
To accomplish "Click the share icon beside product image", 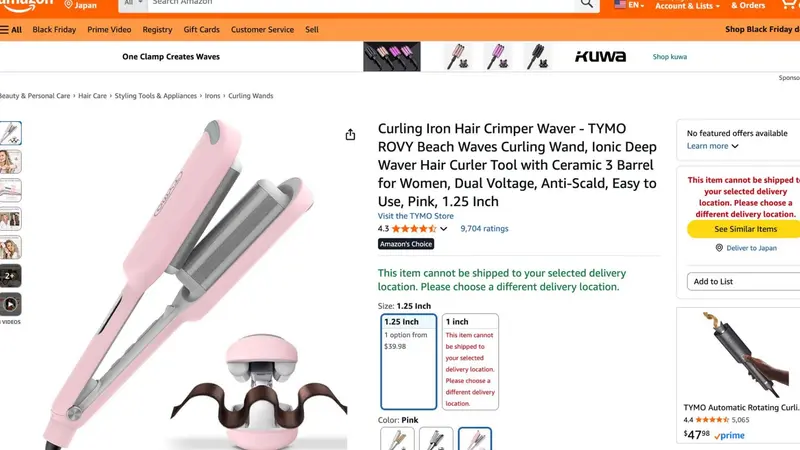I will (350, 135).
